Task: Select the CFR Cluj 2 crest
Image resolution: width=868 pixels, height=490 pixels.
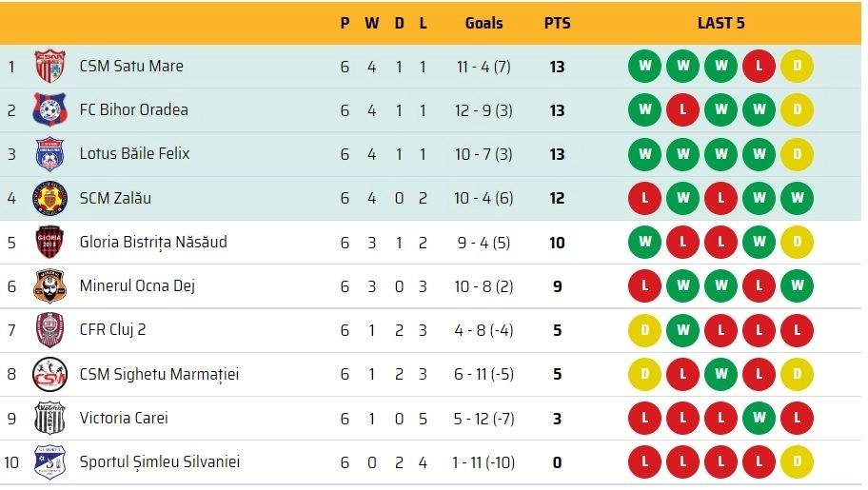Action: pos(49,330)
